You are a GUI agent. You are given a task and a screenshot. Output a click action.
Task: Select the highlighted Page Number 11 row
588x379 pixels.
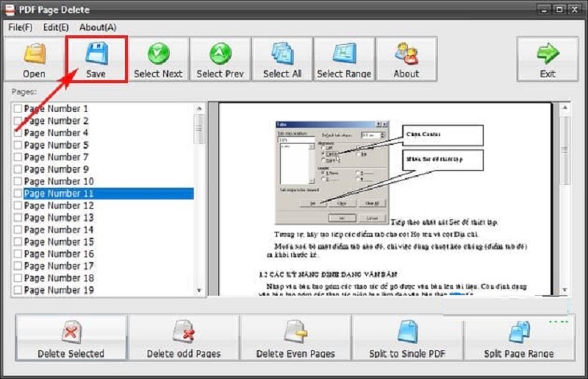point(103,194)
